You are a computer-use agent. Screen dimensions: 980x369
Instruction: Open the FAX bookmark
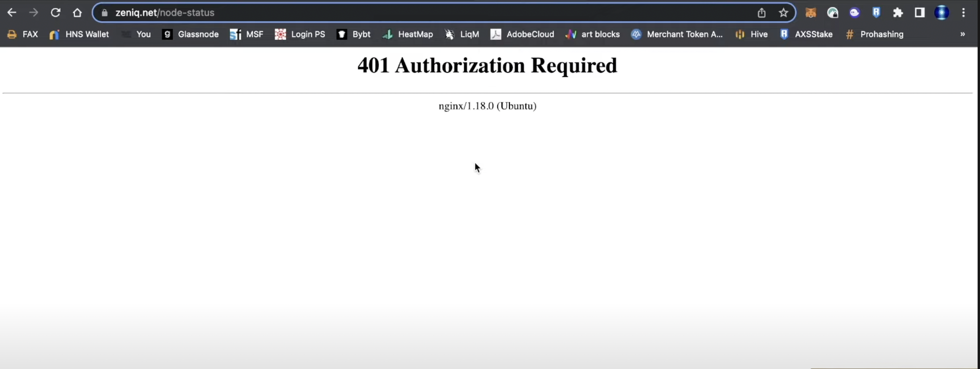tap(23, 34)
